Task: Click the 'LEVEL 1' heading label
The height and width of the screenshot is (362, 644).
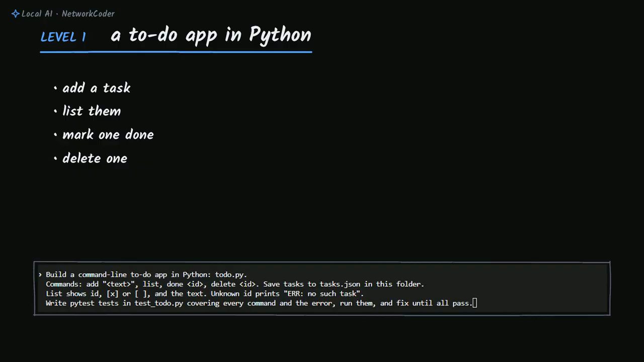Action: [x=63, y=37]
